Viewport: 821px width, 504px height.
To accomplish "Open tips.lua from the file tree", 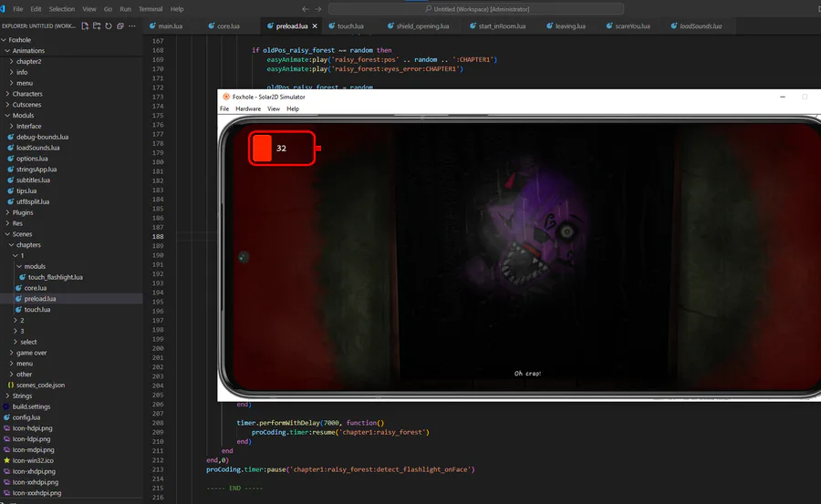I will (26, 191).
